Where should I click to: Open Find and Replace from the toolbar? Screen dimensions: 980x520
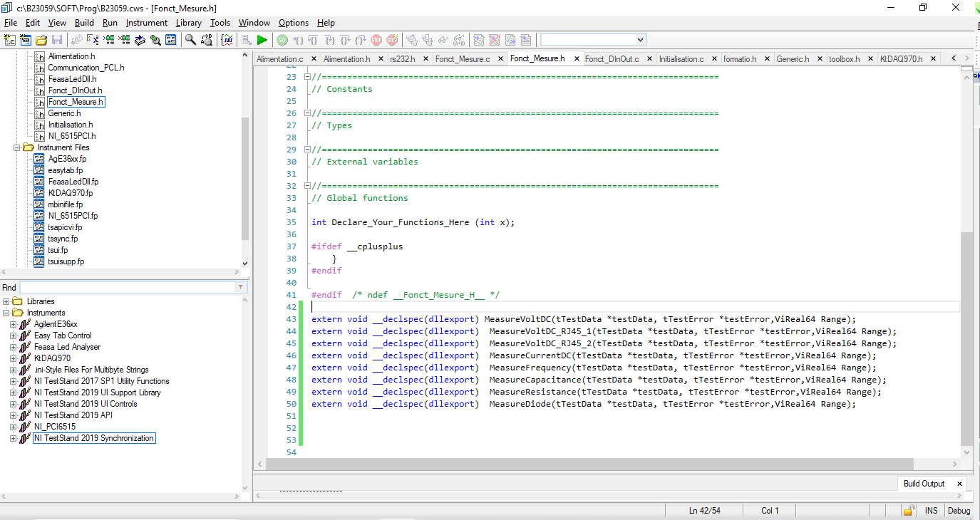(x=206, y=39)
